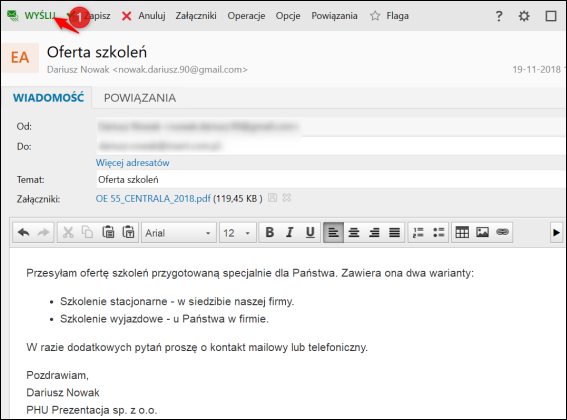Click Anuluj to cancel the message
This screenshot has width=567, height=420.
[152, 16]
